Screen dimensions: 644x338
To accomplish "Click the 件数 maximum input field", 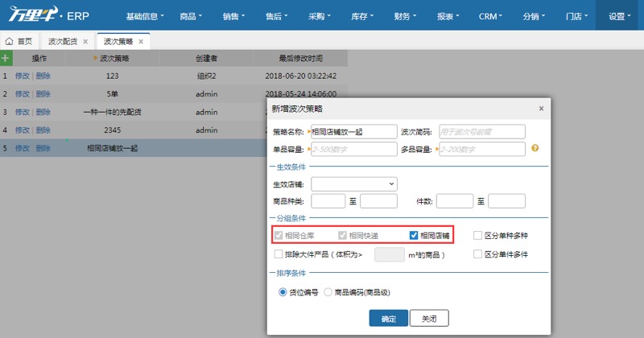I will (x=507, y=201).
